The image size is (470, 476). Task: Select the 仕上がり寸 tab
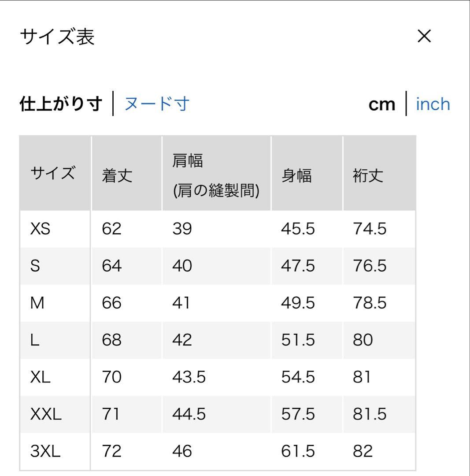(61, 104)
